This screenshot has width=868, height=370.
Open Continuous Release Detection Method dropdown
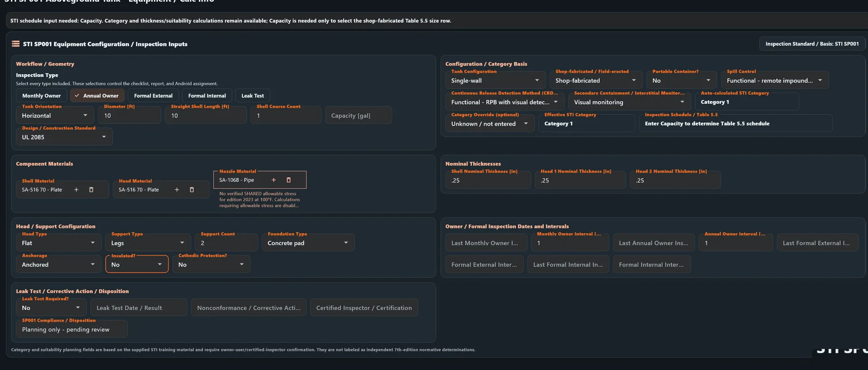[x=505, y=102]
